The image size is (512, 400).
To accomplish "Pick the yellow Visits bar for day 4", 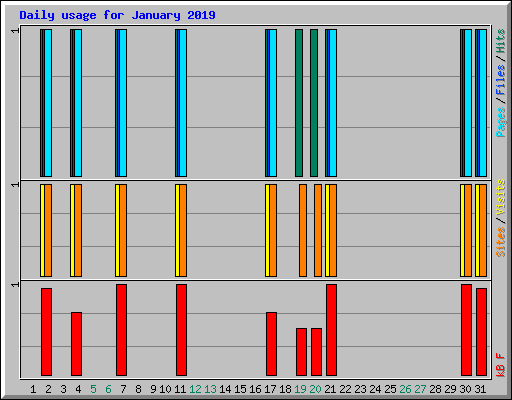I will click(72, 230).
